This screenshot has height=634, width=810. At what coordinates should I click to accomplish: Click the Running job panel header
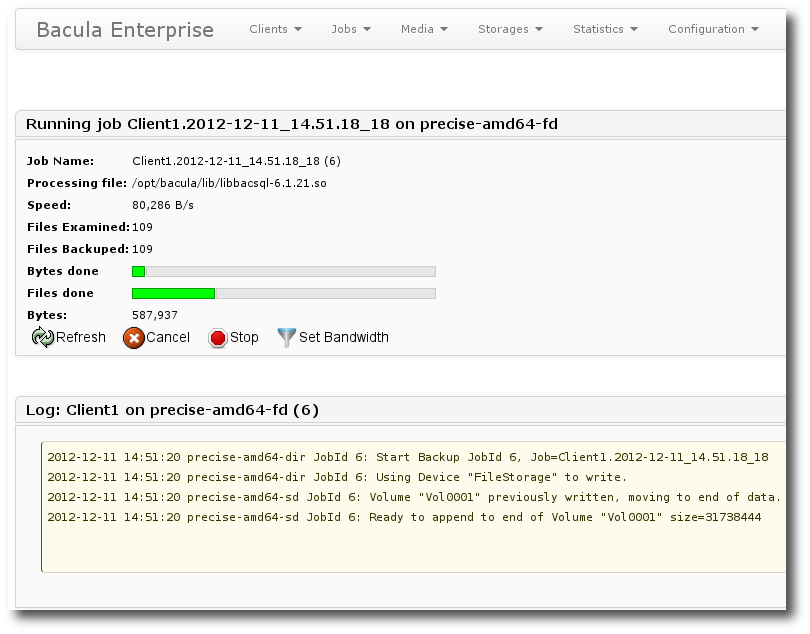[401, 124]
